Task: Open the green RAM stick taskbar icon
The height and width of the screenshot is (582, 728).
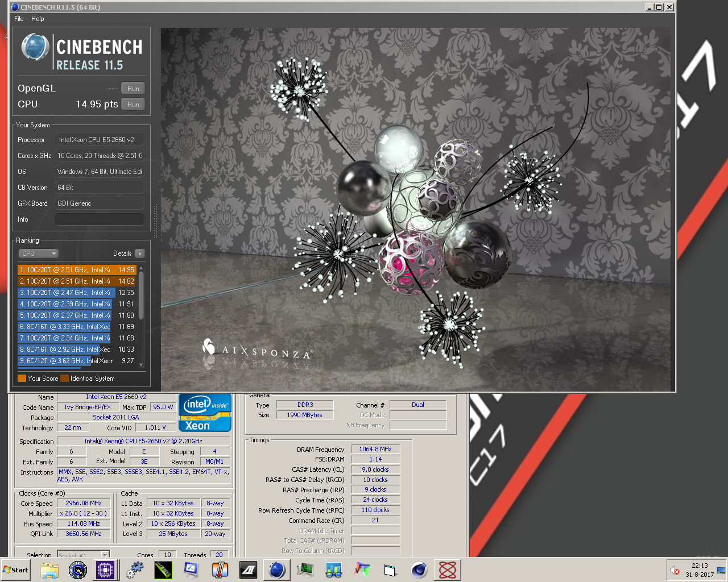Action: click(x=163, y=570)
